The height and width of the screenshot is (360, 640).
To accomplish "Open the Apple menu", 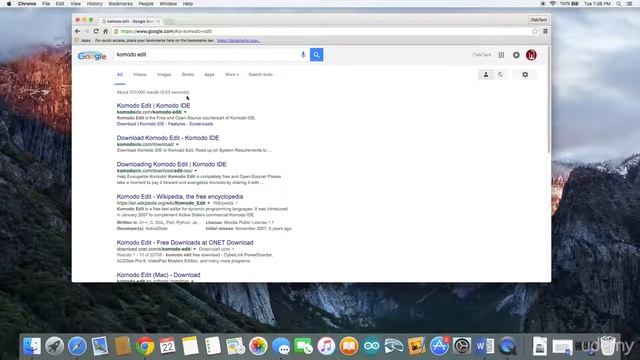I will pos(9,4).
